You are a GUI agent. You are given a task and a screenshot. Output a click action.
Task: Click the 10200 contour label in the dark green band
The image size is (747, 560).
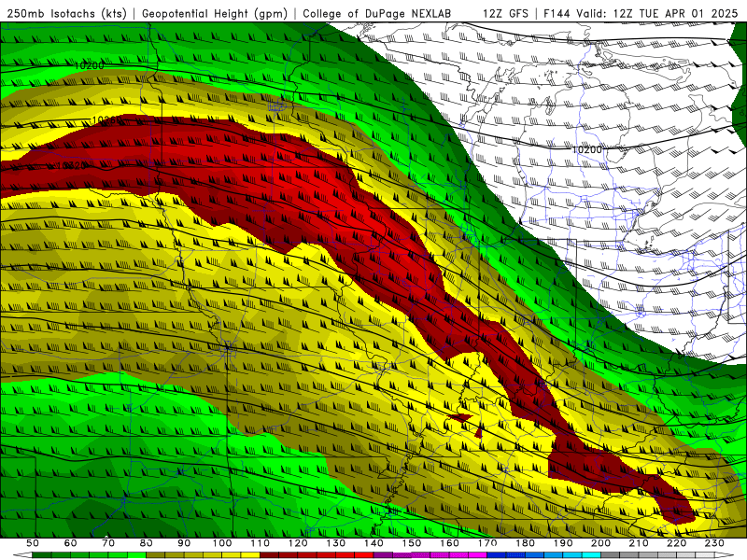pyautogui.click(x=89, y=65)
